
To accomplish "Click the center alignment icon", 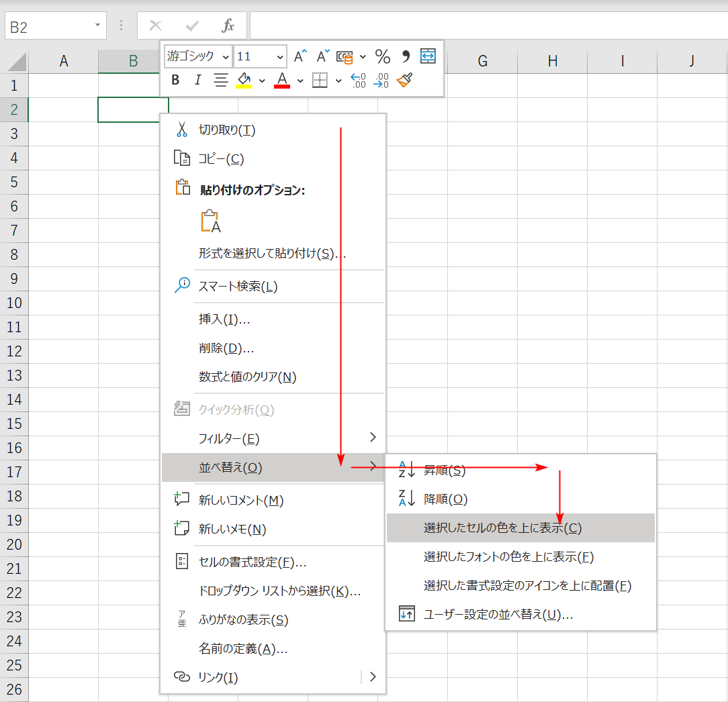I will pos(220,81).
